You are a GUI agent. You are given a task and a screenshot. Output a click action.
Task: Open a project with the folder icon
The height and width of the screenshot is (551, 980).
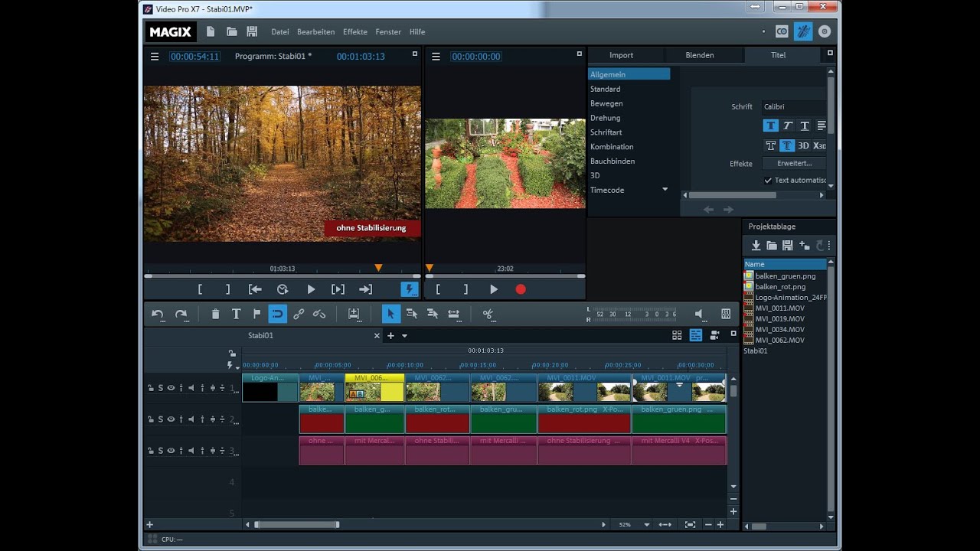pyautogui.click(x=231, y=31)
